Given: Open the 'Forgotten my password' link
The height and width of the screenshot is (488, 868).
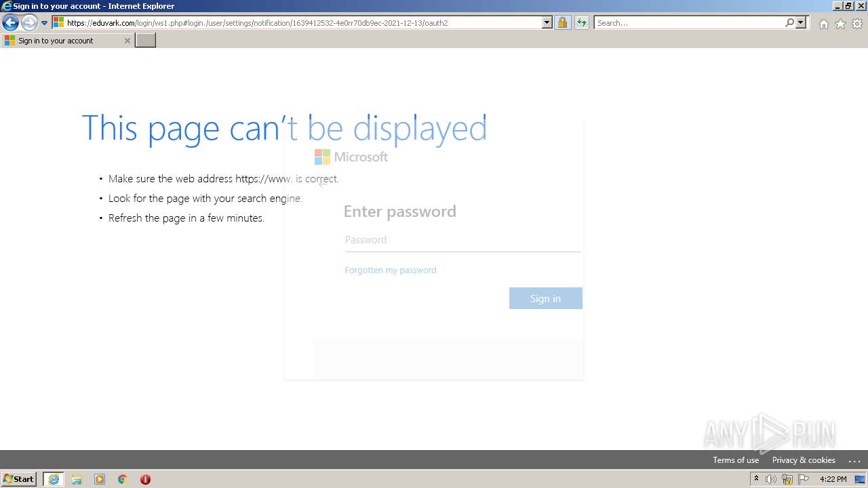Looking at the screenshot, I should [391, 270].
